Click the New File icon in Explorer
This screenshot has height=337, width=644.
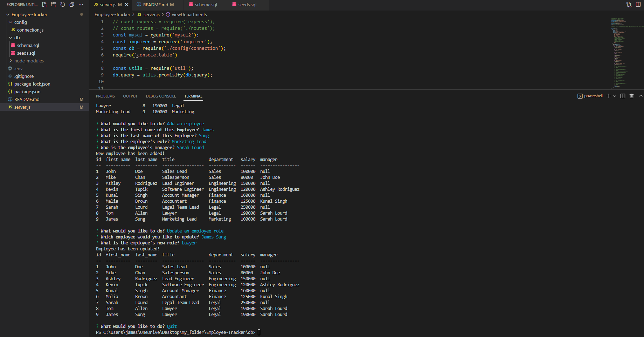click(x=44, y=5)
